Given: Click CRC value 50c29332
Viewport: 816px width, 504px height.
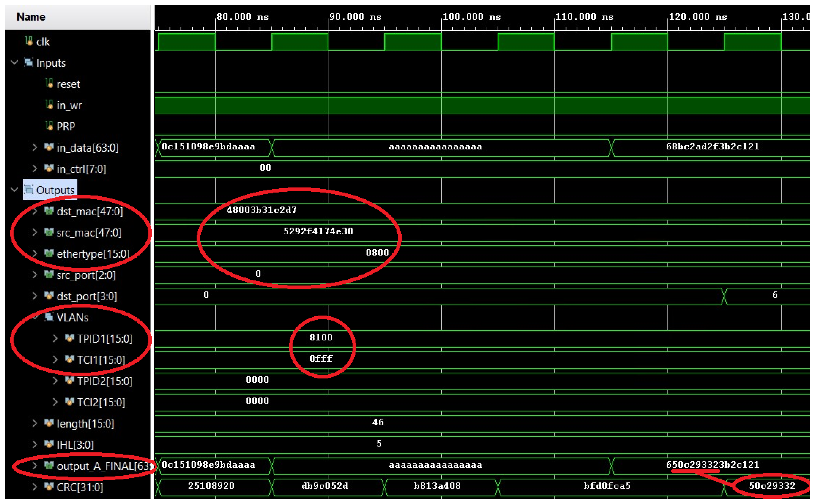Looking at the screenshot, I should coord(772,486).
